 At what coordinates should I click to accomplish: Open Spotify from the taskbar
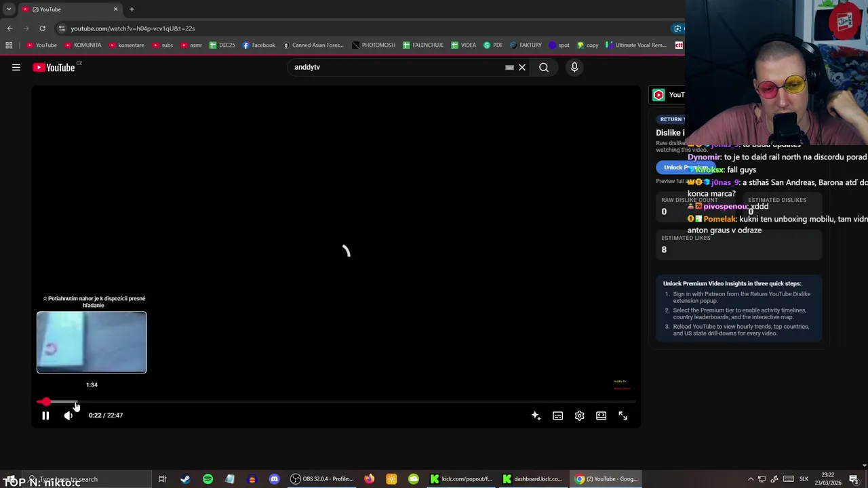[208, 479]
